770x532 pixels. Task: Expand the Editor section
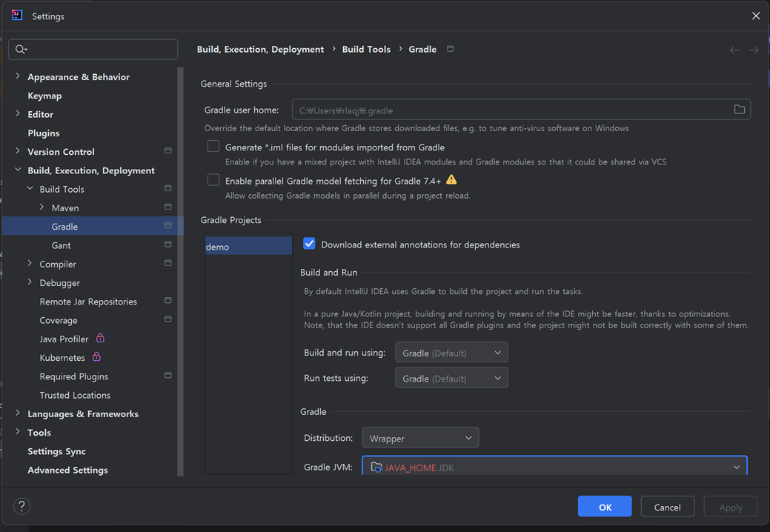[x=18, y=113]
